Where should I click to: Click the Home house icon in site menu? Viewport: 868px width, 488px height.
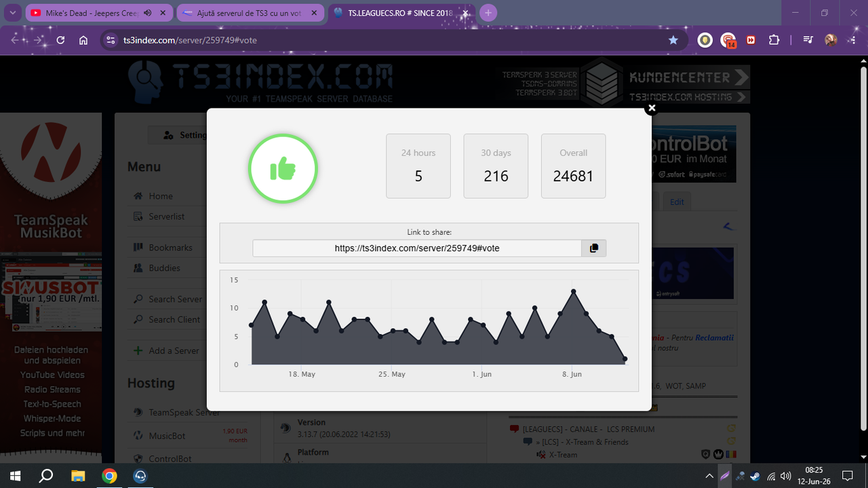(x=138, y=196)
